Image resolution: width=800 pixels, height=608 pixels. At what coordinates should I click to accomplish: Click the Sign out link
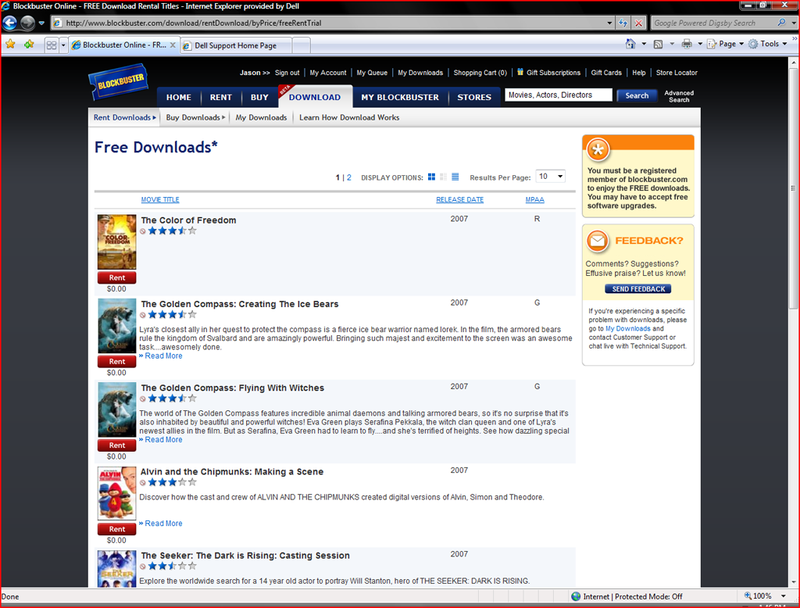pos(287,72)
